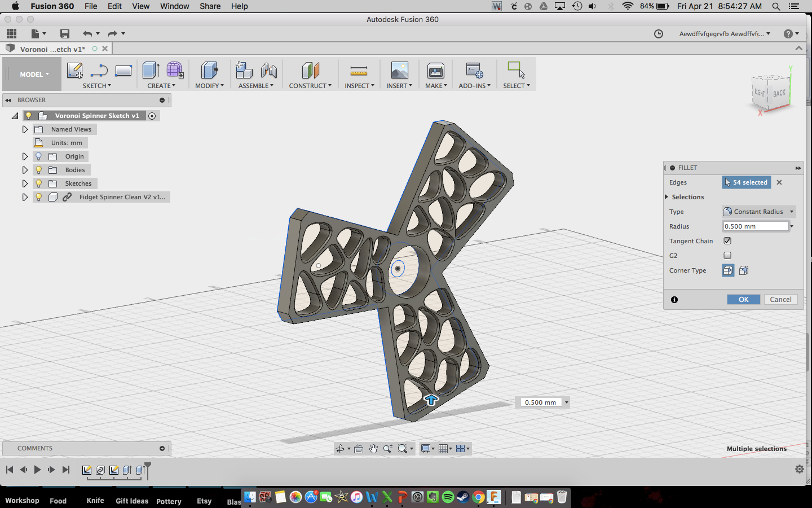The width and height of the screenshot is (812, 508).
Task: Open the Measure tool under Inspect
Action: click(x=359, y=71)
